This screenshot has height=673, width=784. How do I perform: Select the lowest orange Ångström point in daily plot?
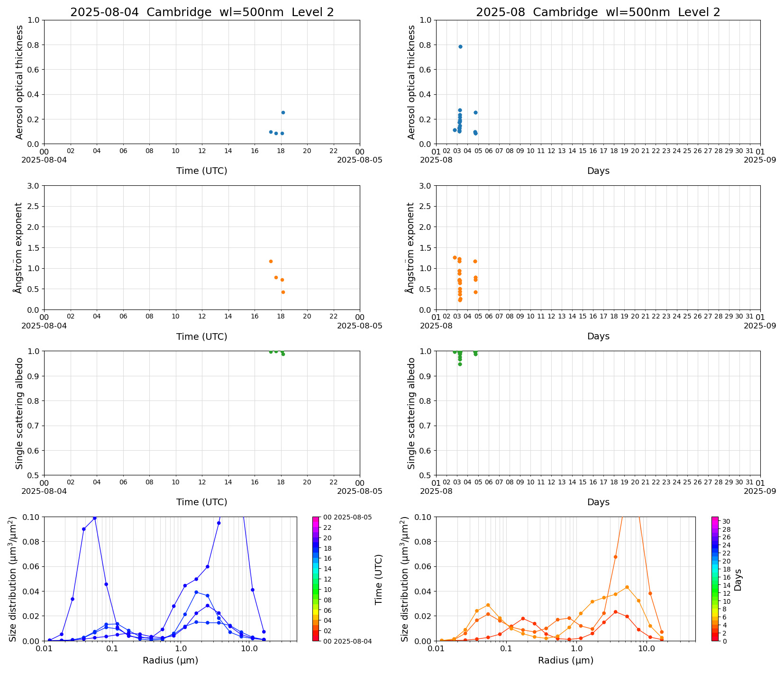point(283,292)
